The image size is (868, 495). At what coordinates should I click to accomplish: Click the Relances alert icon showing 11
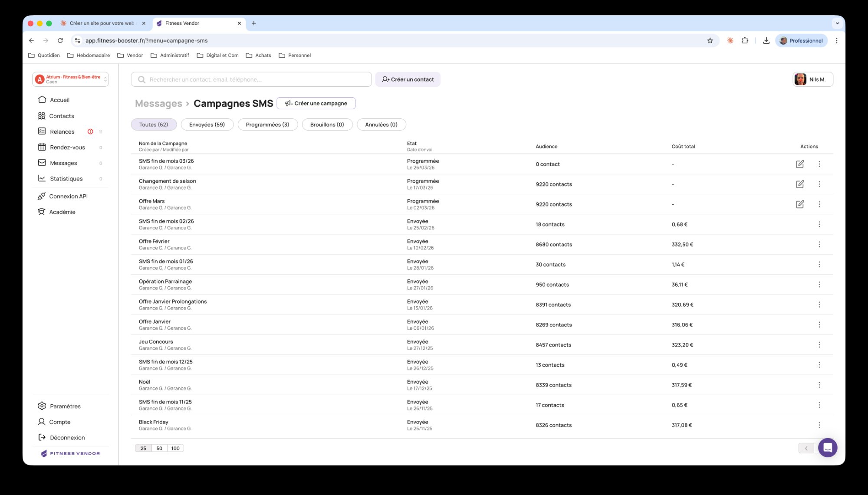point(90,131)
